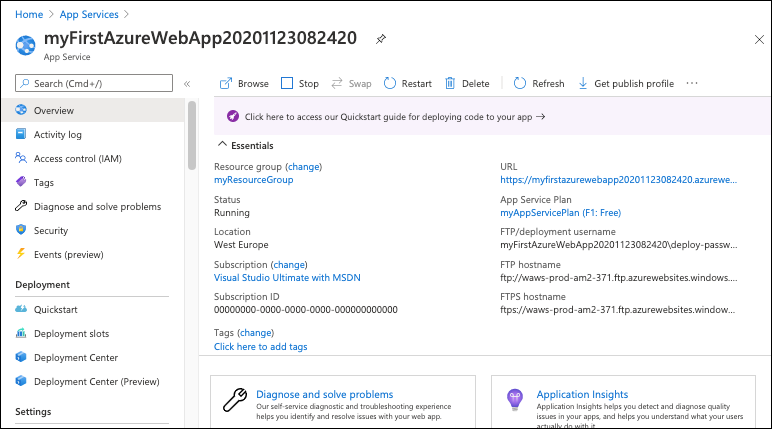Click the FTP/deployment username value
The width and height of the screenshot is (772, 429).
(619, 245)
